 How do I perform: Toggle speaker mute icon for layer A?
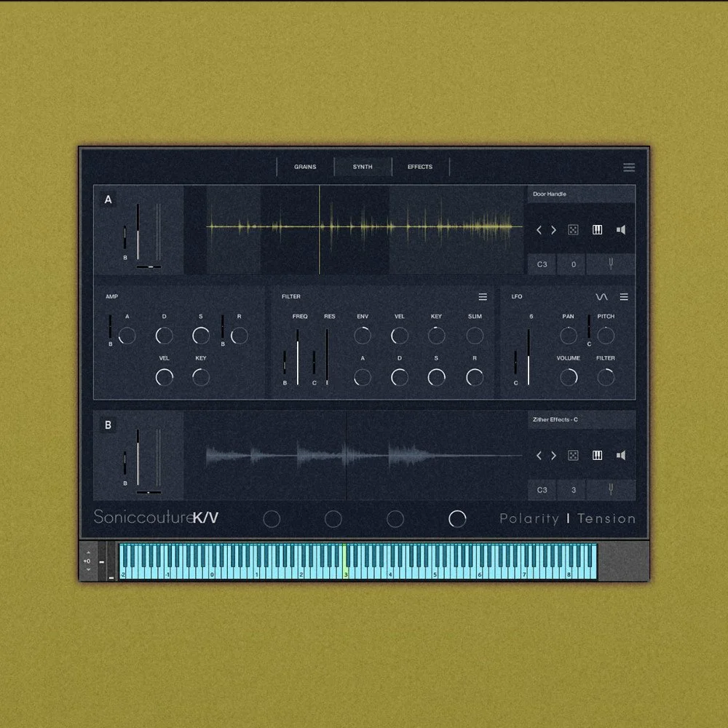(x=621, y=230)
